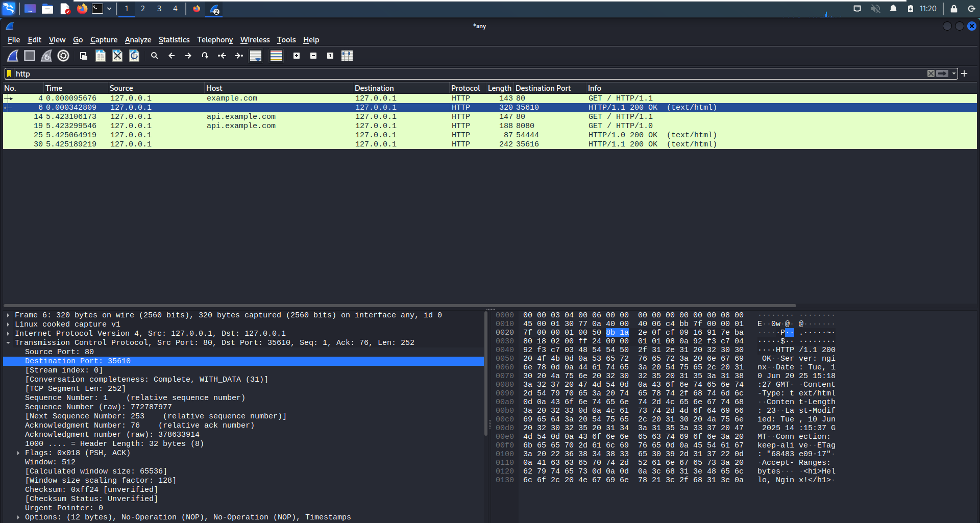Expand Linux cooked capture v1 row
980x523 pixels.
coord(8,325)
